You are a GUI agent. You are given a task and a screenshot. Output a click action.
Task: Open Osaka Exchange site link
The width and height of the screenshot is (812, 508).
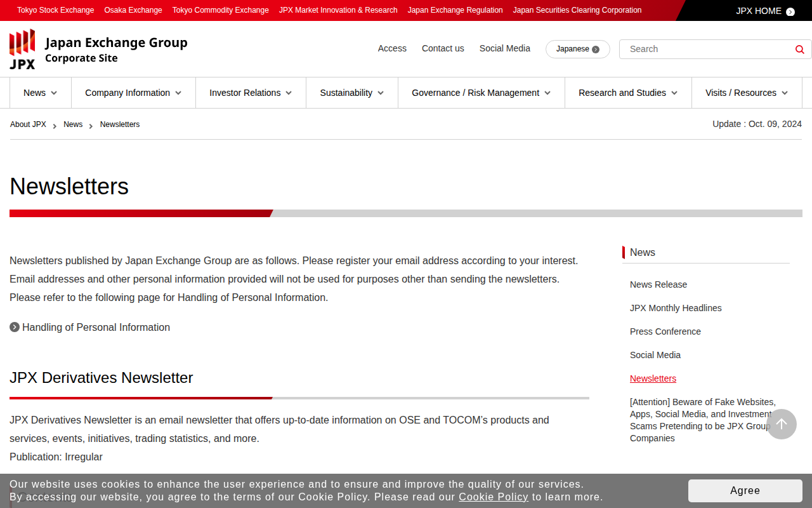click(133, 10)
